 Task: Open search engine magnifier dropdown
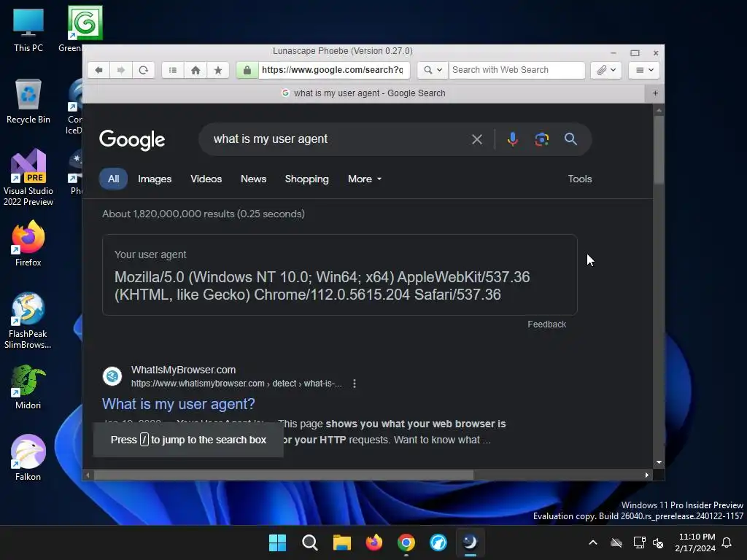[x=433, y=70]
